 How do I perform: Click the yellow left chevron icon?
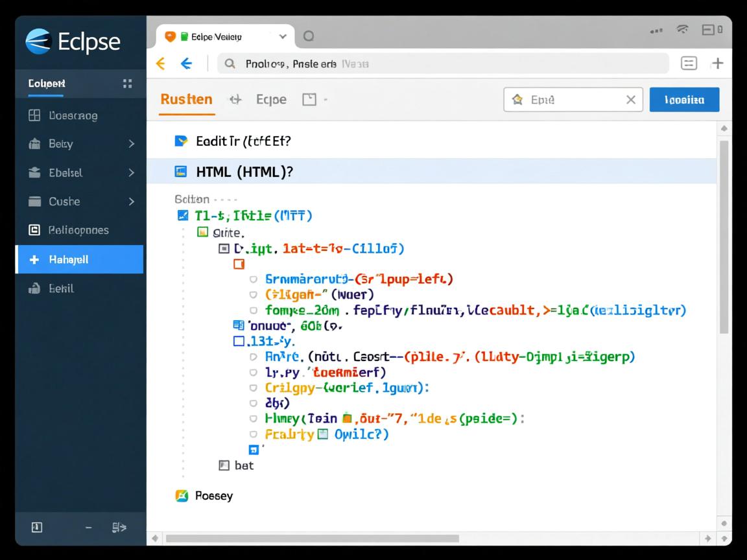pos(161,64)
